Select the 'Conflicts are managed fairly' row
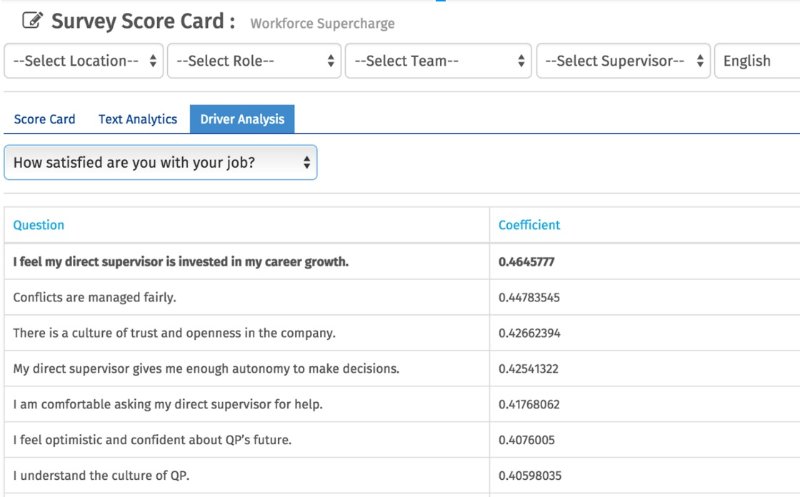Screen dimensions: 800x497 click(x=402, y=297)
